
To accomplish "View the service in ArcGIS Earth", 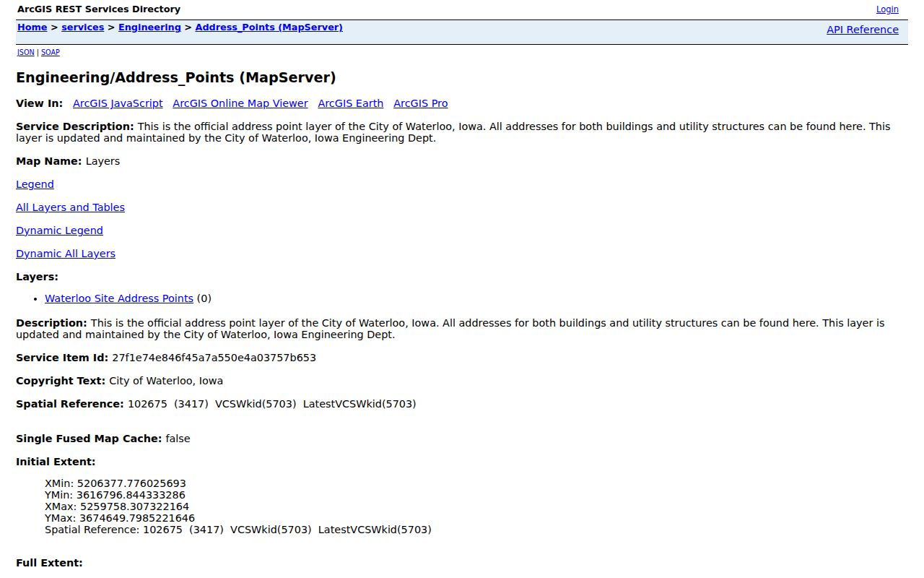I will [350, 103].
